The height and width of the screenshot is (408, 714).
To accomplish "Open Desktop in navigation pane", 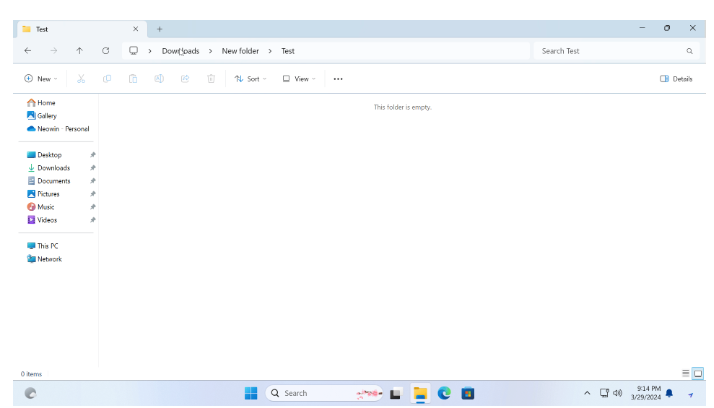I will (44, 155).
